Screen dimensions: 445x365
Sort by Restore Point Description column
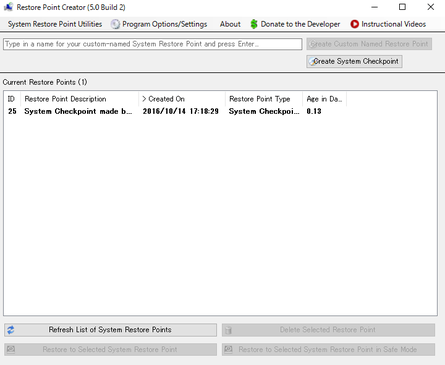coord(79,99)
